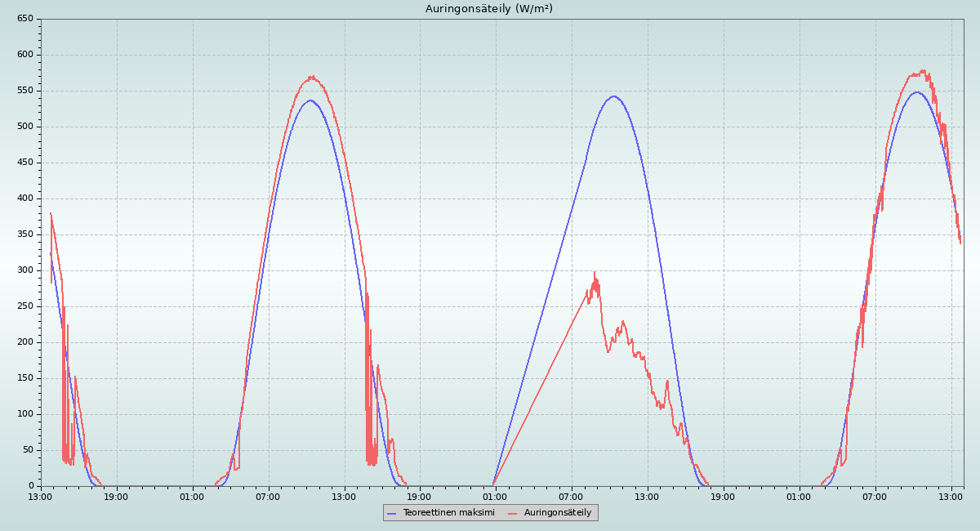Select the 550 tick label on y-axis

point(24,91)
